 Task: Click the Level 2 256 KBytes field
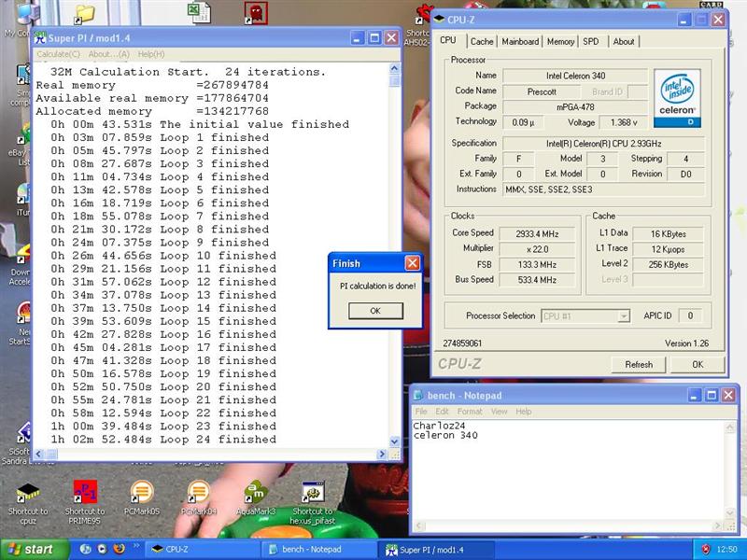click(668, 265)
